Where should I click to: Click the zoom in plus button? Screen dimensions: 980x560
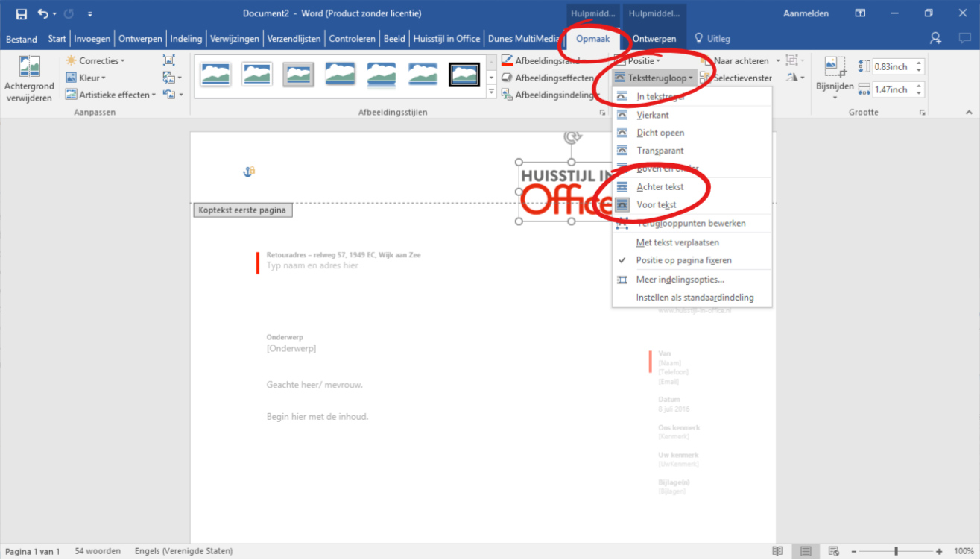click(x=939, y=551)
